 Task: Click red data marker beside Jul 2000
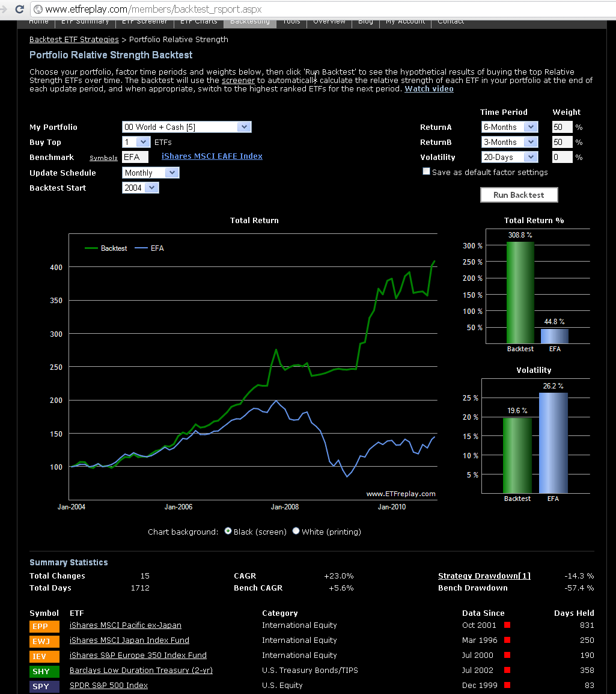pos(507,655)
